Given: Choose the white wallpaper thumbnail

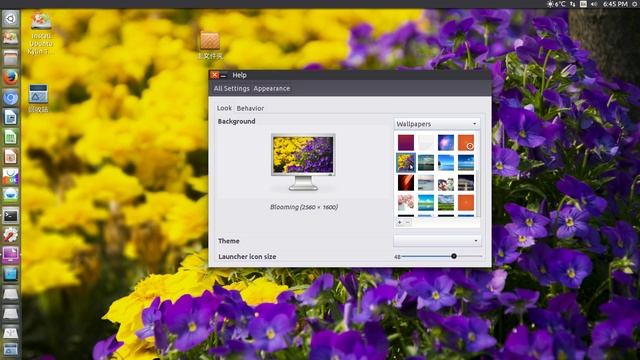Looking at the screenshot, I should (426, 142).
